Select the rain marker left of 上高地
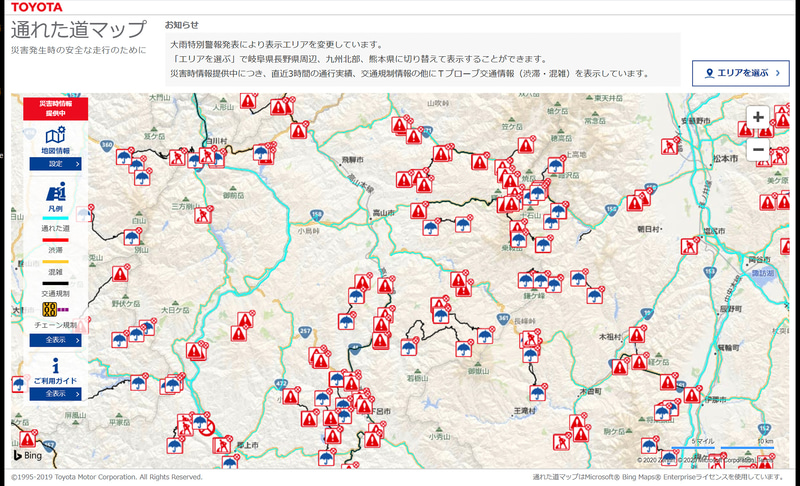The width and height of the screenshot is (800, 486). click(x=556, y=165)
